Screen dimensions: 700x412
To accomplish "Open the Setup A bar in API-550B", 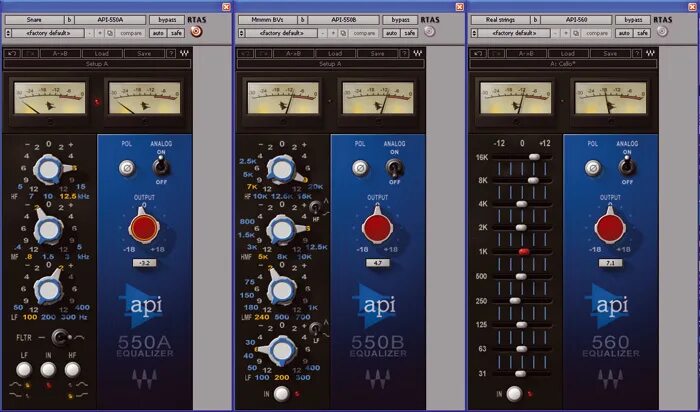I will [330, 64].
